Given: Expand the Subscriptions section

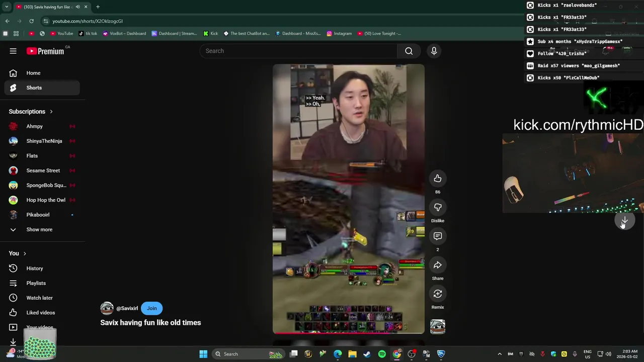Looking at the screenshot, I should click(31, 112).
